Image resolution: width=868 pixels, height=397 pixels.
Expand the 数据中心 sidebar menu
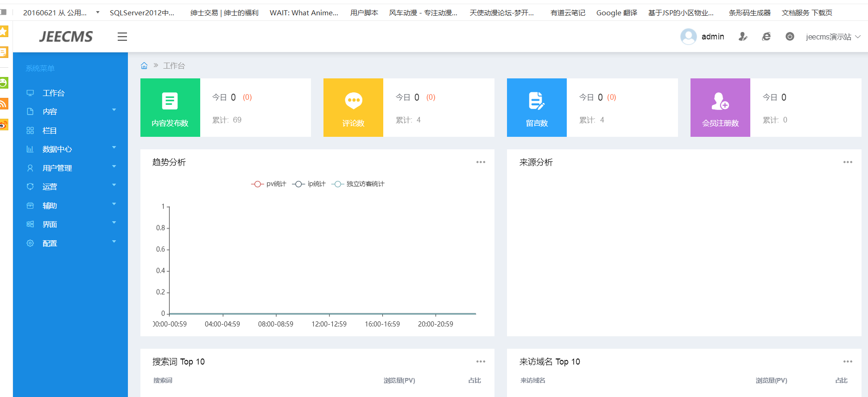[x=57, y=149]
